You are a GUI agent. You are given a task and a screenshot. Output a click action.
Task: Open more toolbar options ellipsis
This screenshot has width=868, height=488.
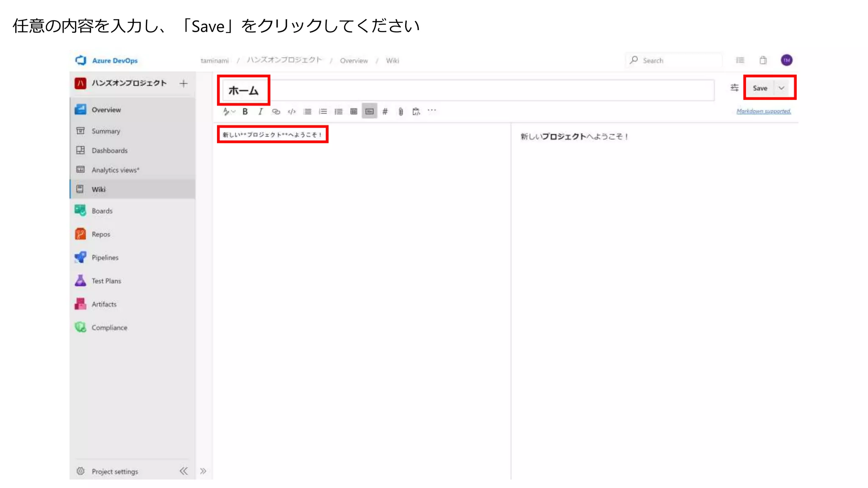pos(432,111)
